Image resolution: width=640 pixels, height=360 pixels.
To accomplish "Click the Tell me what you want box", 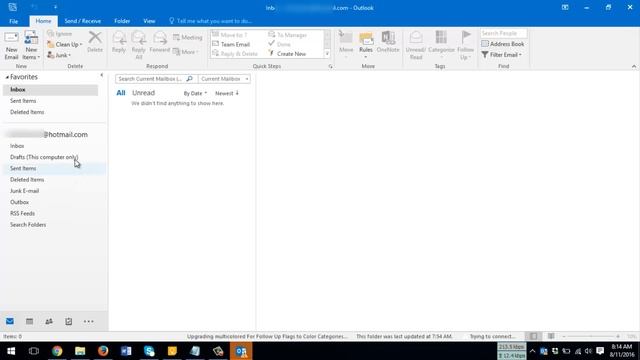I will [211, 21].
